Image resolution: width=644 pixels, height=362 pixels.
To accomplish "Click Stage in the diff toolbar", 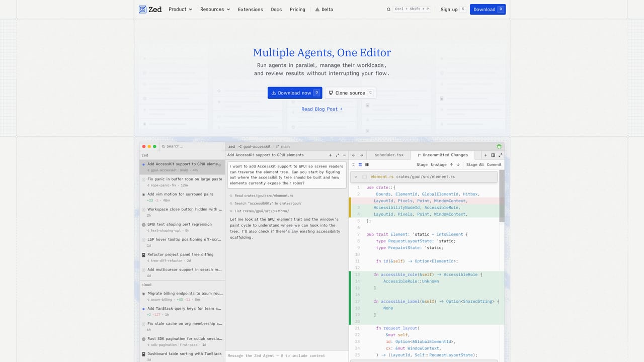I will pyautogui.click(x=422, y=164).
